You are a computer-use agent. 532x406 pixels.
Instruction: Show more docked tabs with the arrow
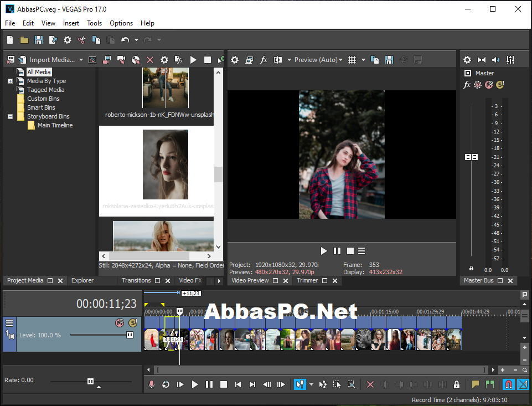(219, 281)
